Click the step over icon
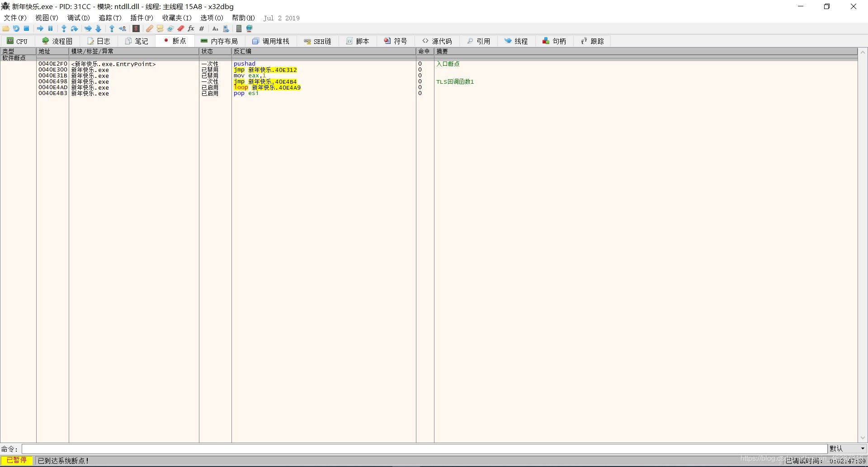Viewport: 868px width, 467px height. (75, 29)
